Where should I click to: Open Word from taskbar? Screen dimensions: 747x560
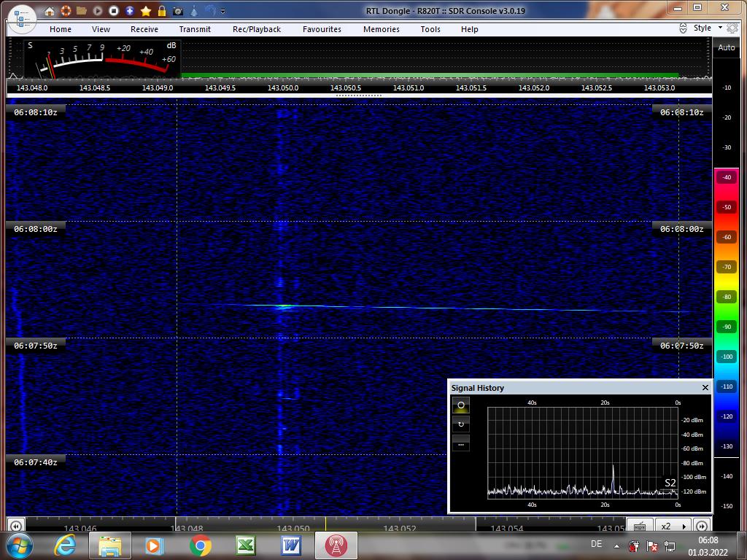[x=290, y=545]
